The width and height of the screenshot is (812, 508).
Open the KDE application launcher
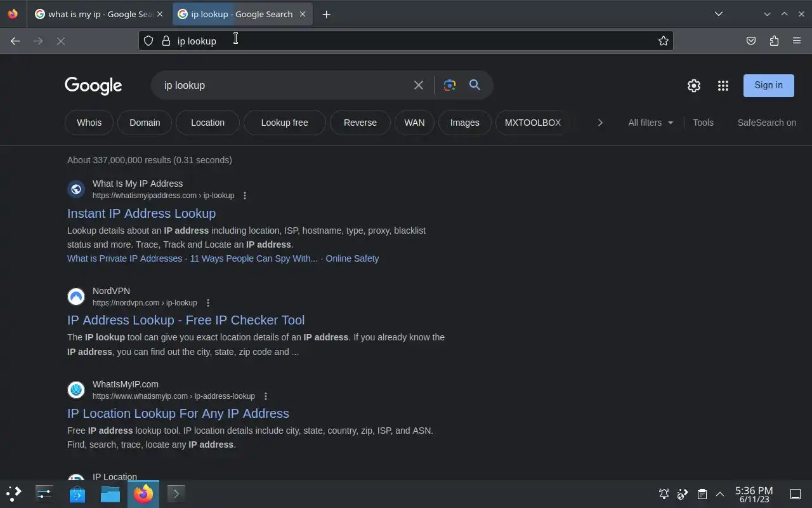pos(13,493)
